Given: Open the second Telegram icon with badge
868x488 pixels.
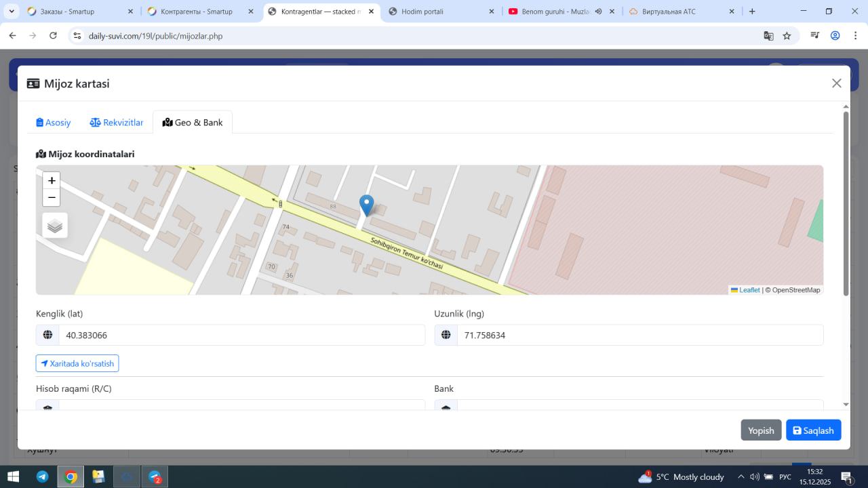Looking at the screenshot, I should [155, 476].
